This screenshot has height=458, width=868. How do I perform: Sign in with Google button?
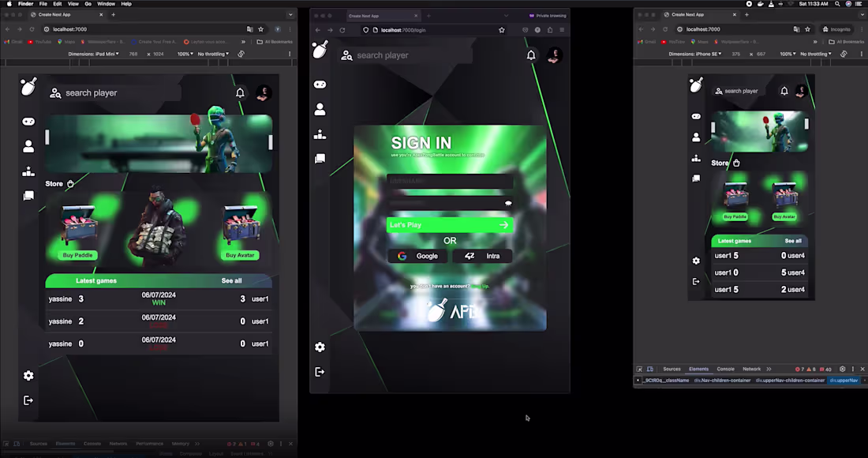tap(417, 256)
